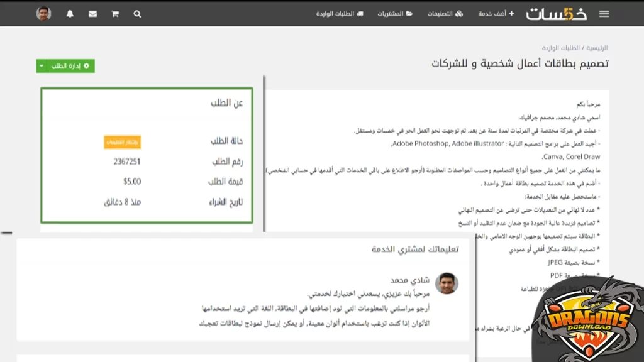Select the التصنيفات categories icon

pyautogui.click(x=459, y=13)
